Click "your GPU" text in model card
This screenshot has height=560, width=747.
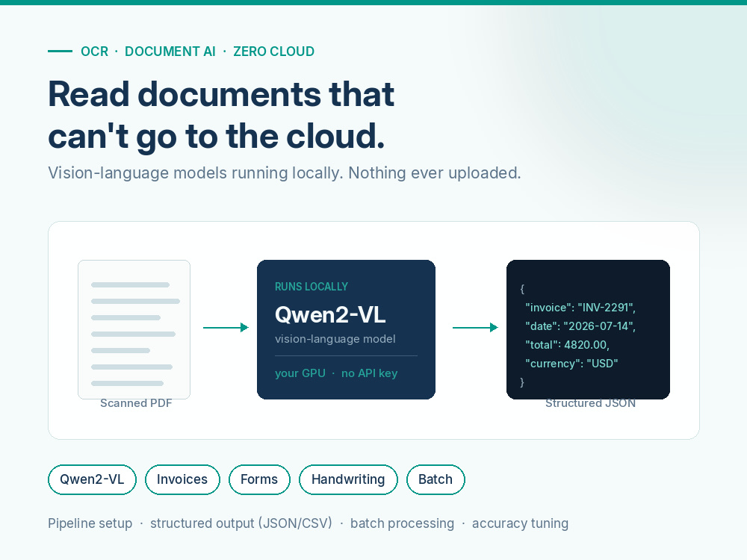point(300,373)
